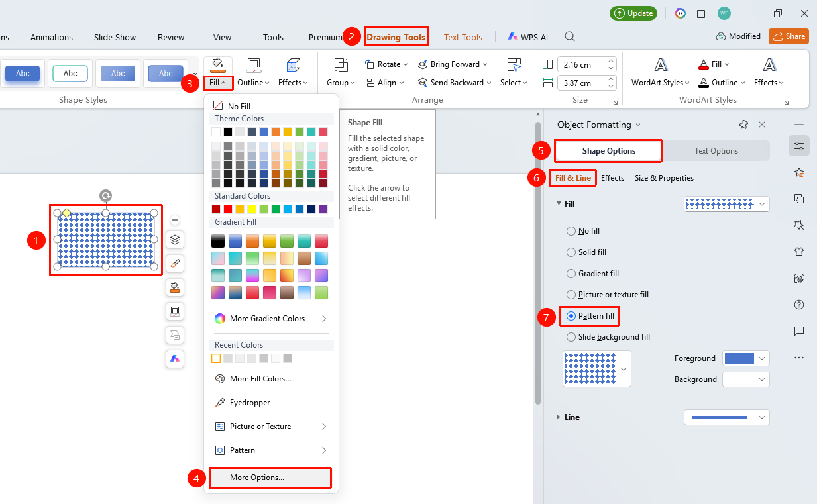Click the more options ellipsis in sidebar
This screenshot has width=817, height=504.
799,358
